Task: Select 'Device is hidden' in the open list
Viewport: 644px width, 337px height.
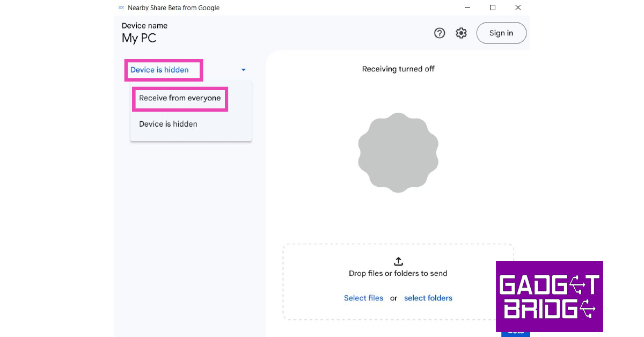Action: [x=168, y=124]
